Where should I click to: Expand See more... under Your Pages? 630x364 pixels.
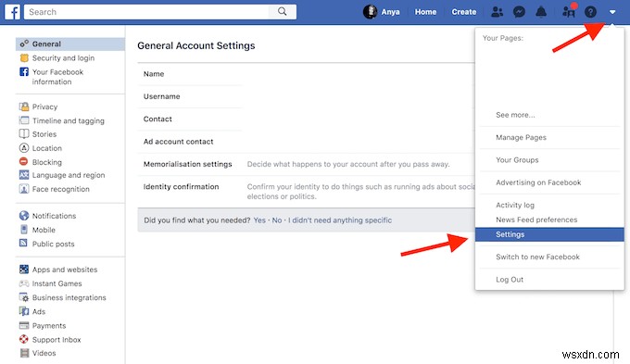515,115
